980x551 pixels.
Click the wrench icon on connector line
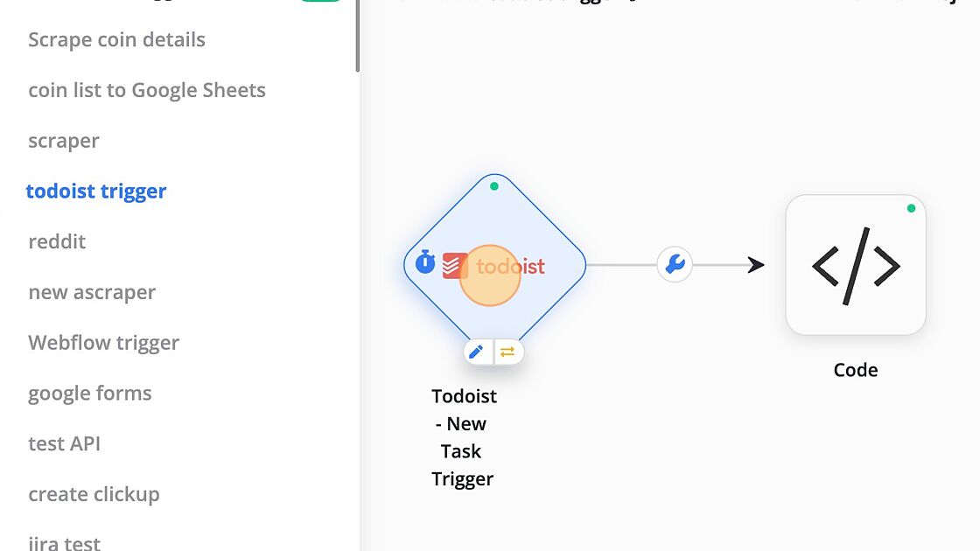coord(675,264)
